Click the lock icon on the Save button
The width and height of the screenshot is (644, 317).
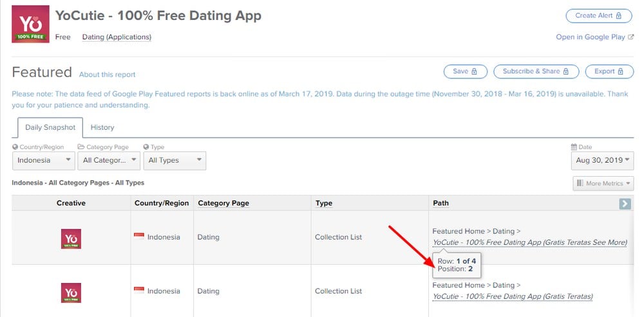pos(475,71)
